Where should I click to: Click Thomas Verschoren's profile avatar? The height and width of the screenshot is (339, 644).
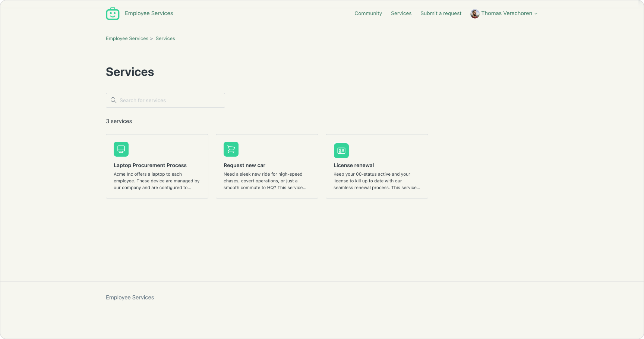pos(475,14)
